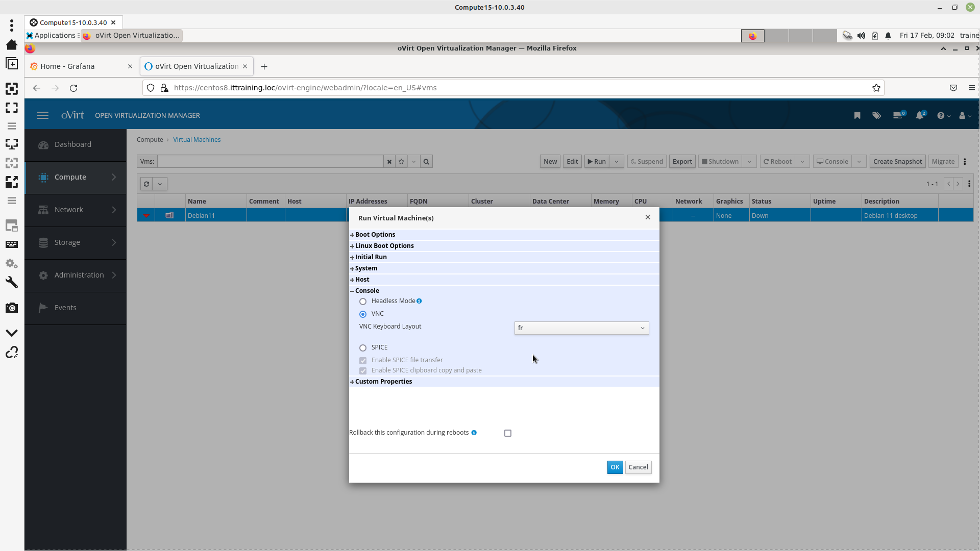The width and height of the screenshot is (980, 551).
Task: Expand the Custom Properties section
Action: 383,382
